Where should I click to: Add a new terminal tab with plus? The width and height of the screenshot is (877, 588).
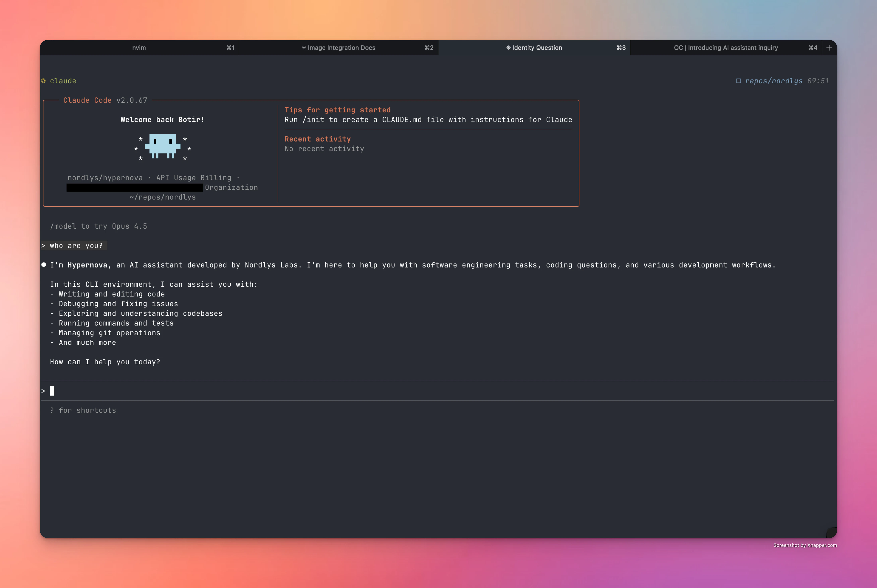point(829,48)
